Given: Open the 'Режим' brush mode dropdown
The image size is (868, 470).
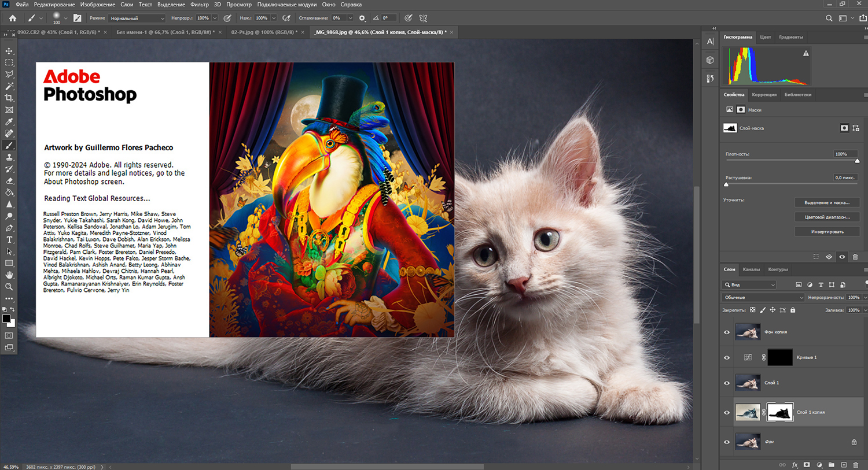Looking at the screenshot, I should (137, 18).
